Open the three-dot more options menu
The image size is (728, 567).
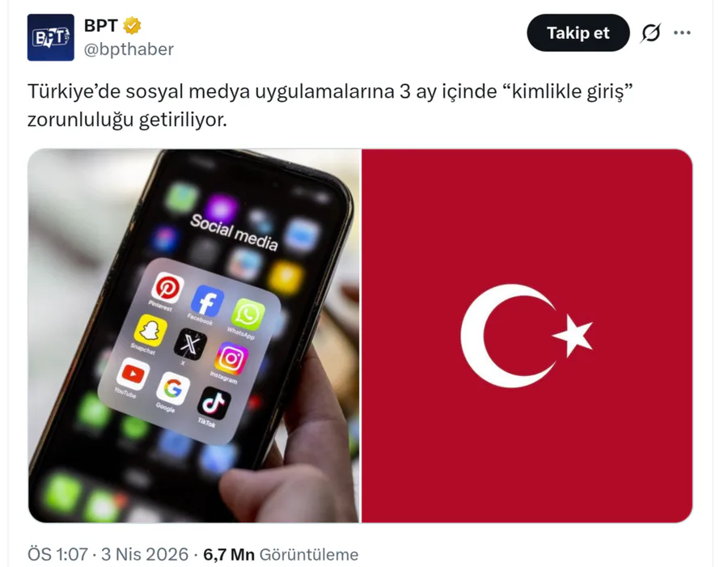coord(682,33)
